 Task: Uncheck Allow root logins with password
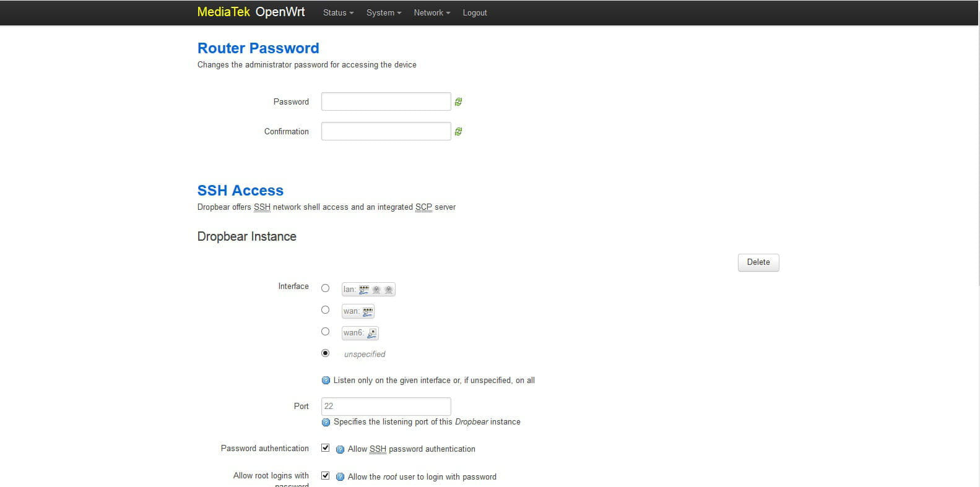click(325, 476)
